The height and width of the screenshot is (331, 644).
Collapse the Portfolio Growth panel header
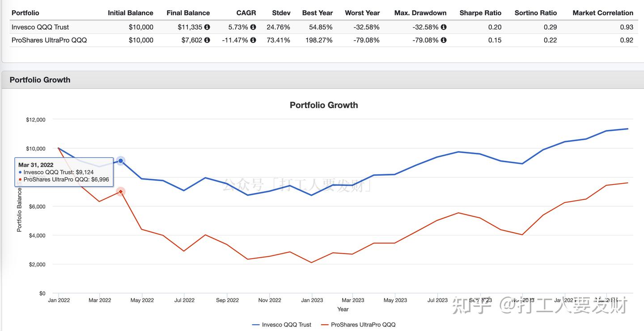pyautogui.click(x=40, y=80)
